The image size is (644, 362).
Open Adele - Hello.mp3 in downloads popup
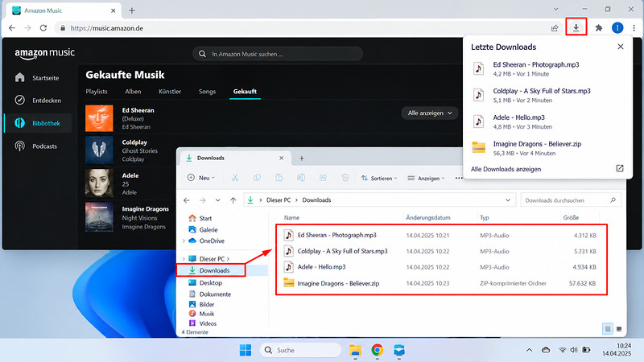[x=518, y=117]
